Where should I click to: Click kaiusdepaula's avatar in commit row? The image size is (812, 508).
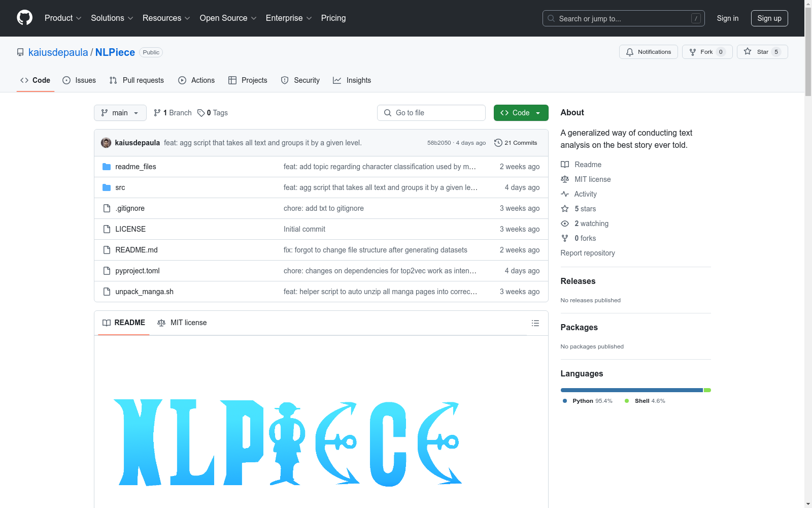pyautogui.click(x=106, y=143)
